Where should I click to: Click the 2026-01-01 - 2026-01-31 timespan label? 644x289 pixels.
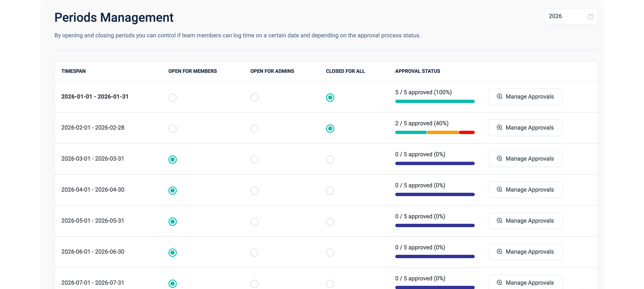(x=95, y=97)
